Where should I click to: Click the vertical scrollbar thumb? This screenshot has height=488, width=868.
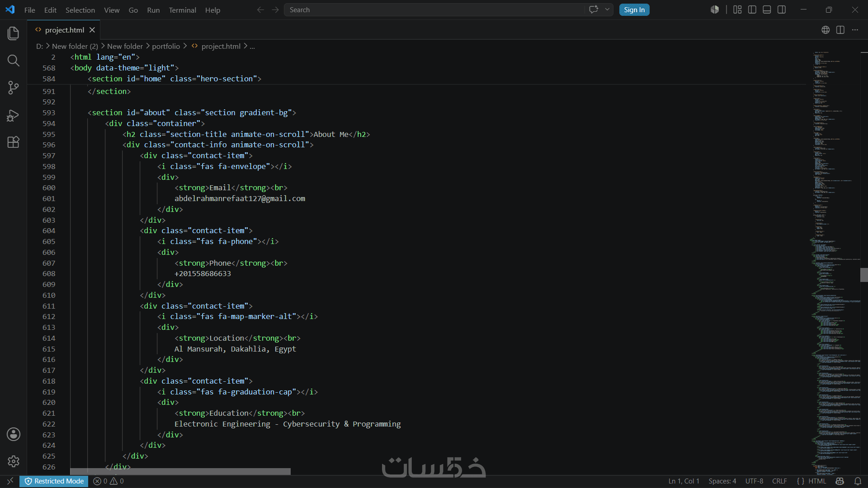(x=864, y=275)
